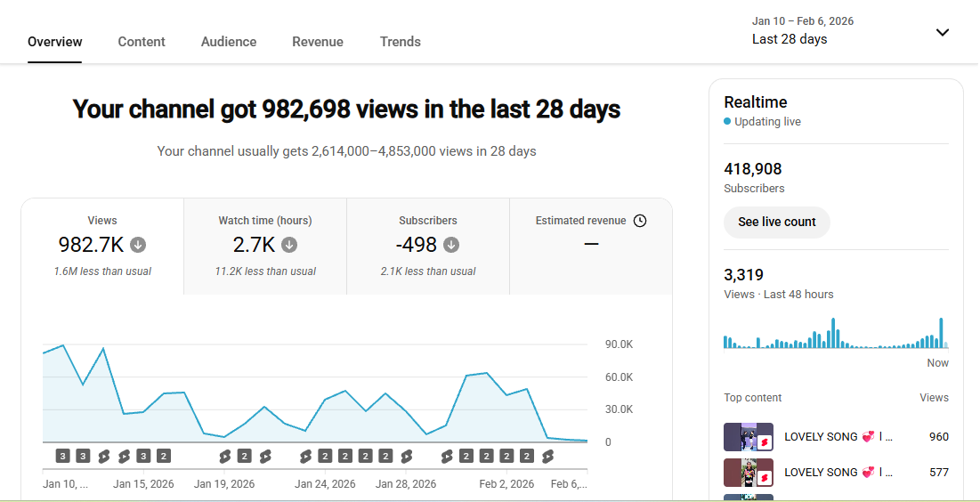
Task: Click the first '3' video marker below the chart
Action: tap(62, 457)
